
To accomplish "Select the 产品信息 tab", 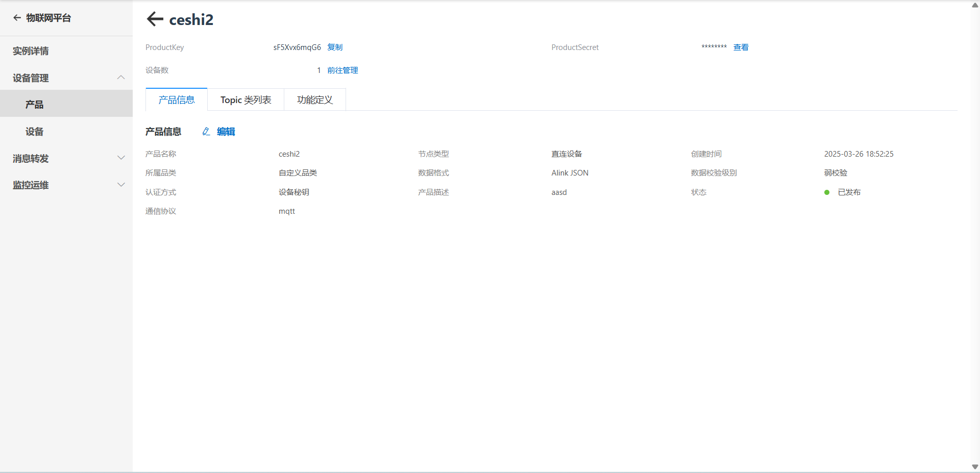I will [177, 99].
